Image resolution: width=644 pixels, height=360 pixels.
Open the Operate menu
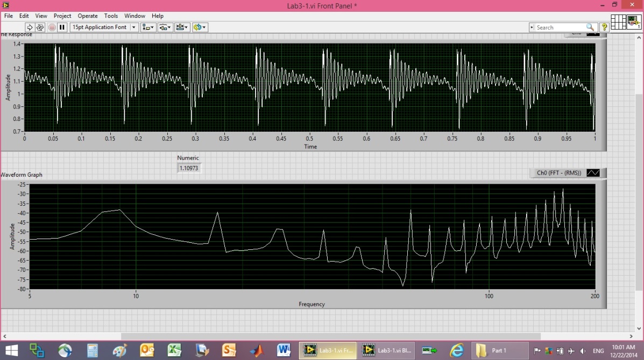tap(88, 16)
